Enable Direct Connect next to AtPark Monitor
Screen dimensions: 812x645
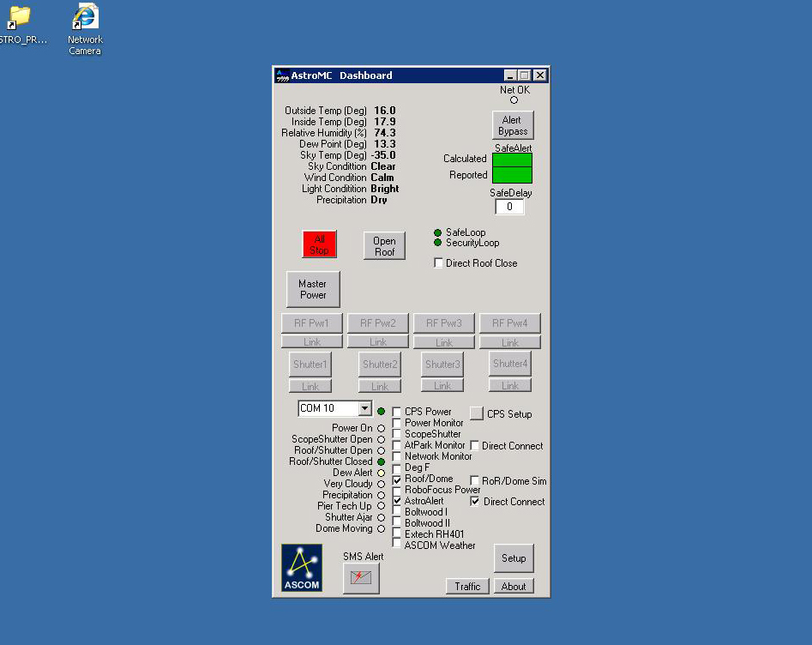(x=474, y=445)
